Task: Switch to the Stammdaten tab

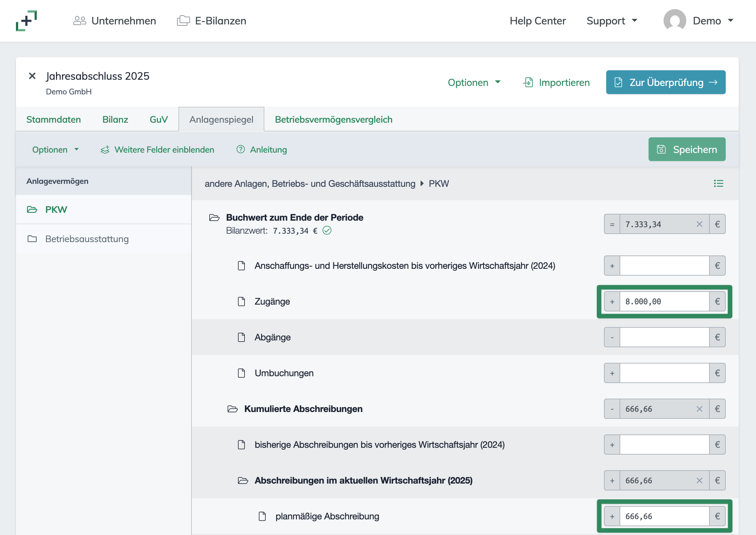Action: [53, 119]
